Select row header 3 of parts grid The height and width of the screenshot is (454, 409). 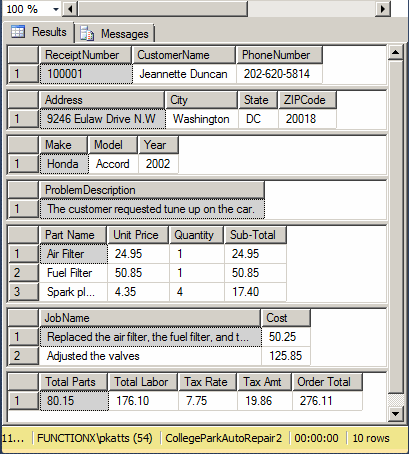23,292
